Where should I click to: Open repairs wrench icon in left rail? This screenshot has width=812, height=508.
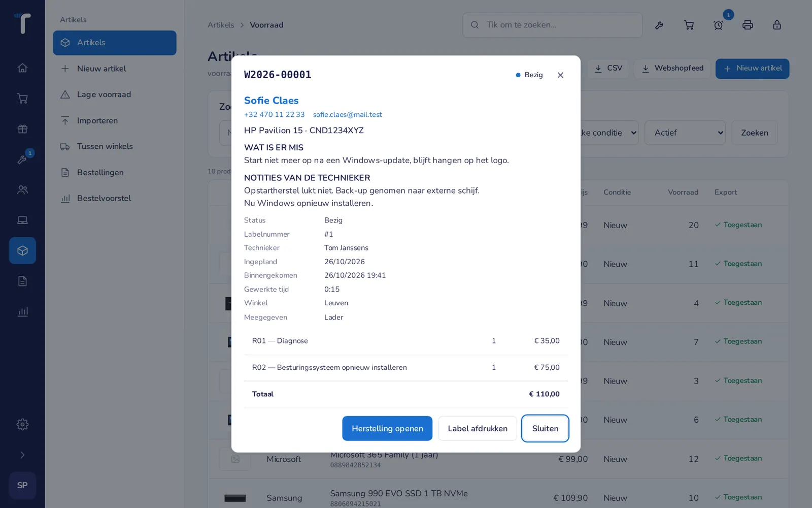(x=22, y=160)
